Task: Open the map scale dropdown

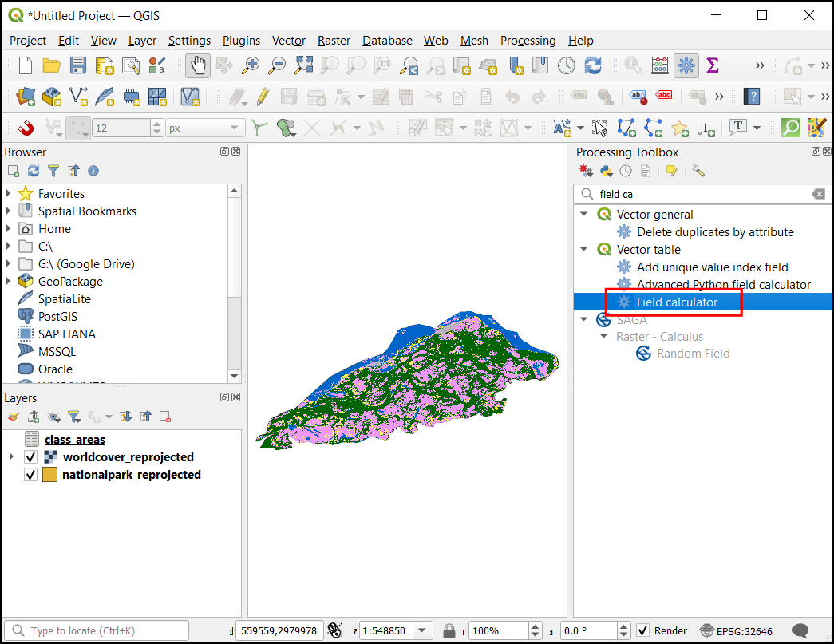Action: coord(422,631)
